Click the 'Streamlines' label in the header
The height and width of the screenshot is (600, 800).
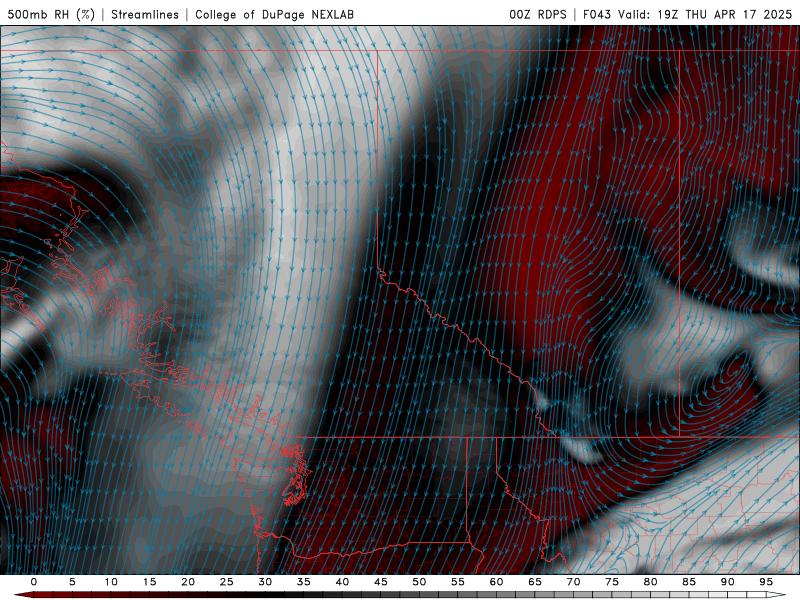145,14
